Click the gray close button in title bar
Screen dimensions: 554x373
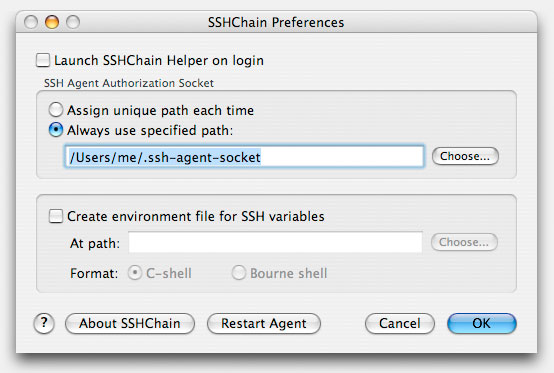31,22
